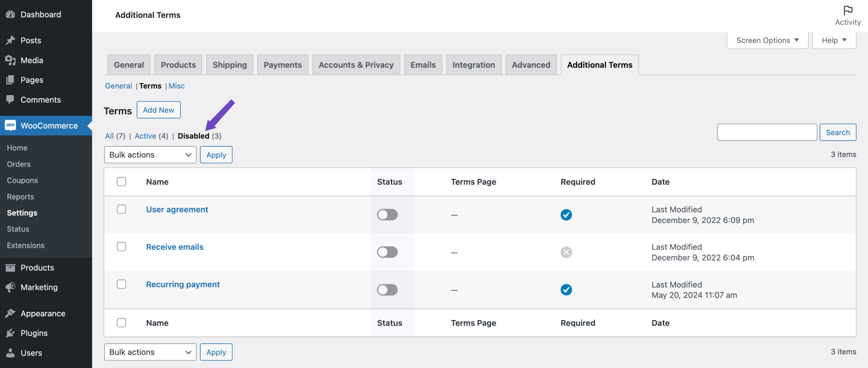The image size is (868, 368).
Task: Open Products via the sidebar icon
Action: (x=10, y=268)
